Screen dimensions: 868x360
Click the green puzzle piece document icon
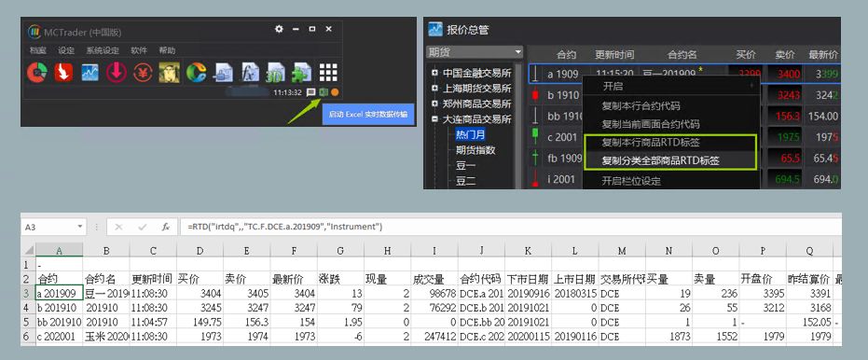(x=302, y=73)
